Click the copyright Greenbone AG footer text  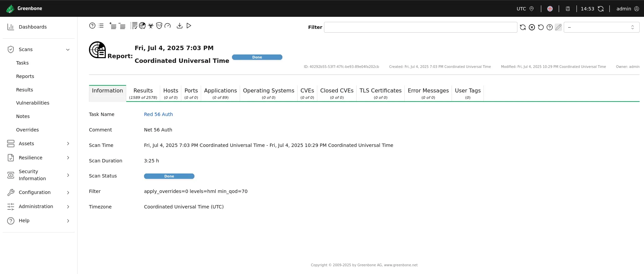[x=364, y=265]
